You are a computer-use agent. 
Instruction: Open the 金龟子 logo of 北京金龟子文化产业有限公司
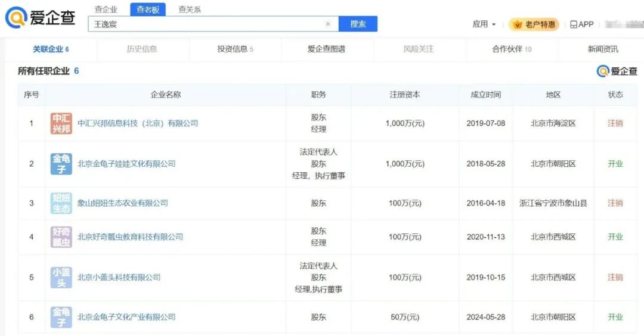61,317
